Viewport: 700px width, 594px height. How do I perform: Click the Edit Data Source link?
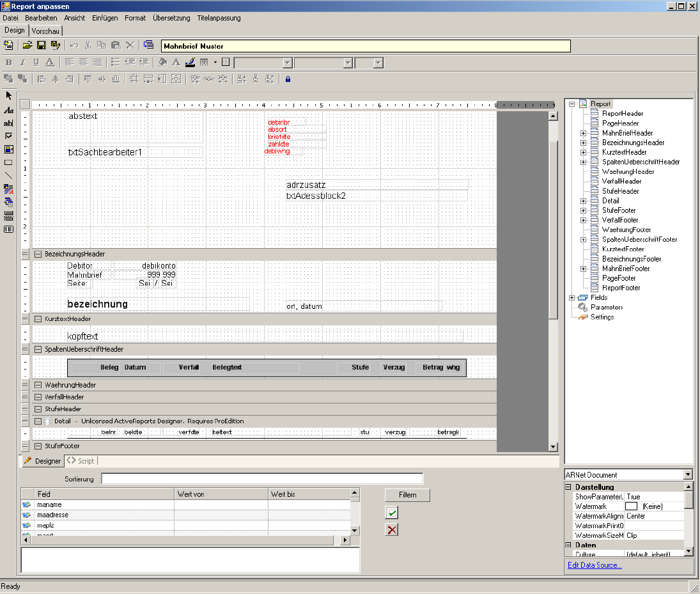pos(595,565)
